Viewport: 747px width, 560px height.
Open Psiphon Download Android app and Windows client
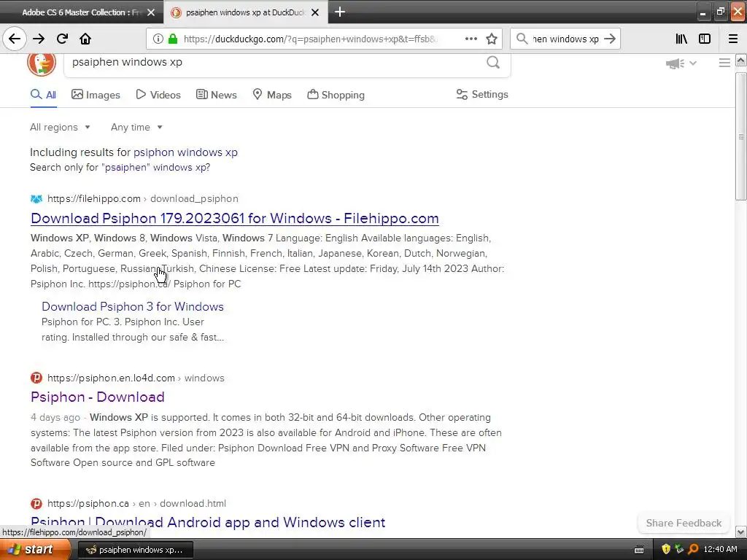click(208, 522)
